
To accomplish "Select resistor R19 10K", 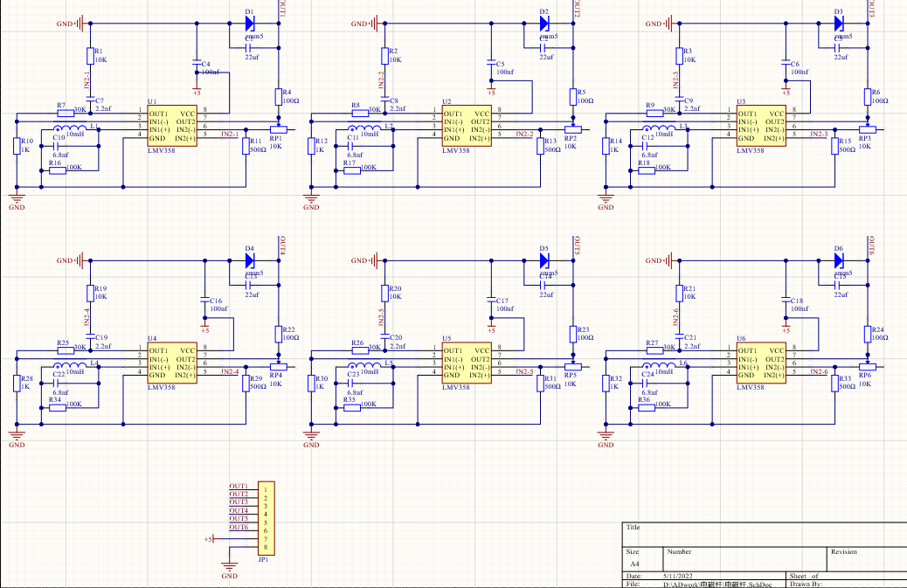I will 90,294.
